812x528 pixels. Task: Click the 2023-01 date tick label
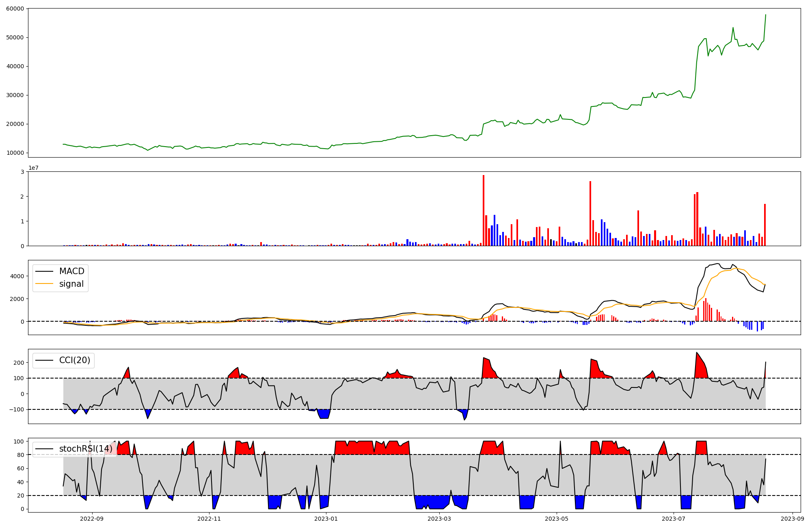326,519
